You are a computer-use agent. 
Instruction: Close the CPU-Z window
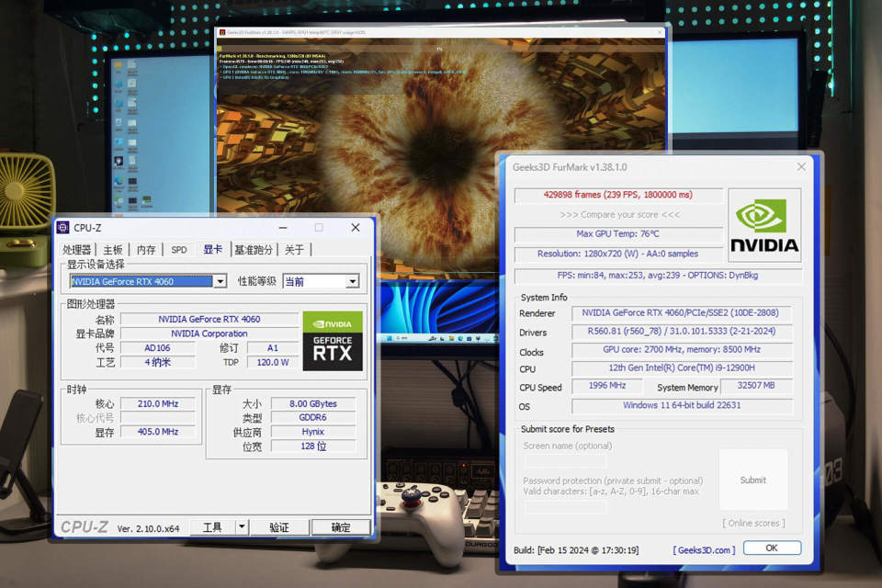[x=355, y=227]
